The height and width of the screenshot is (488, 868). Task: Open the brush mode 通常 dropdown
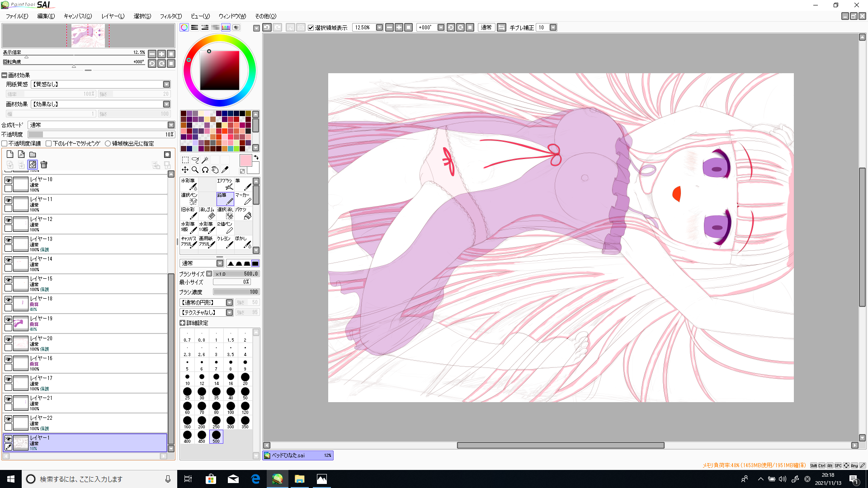click(x=220, y=263)
